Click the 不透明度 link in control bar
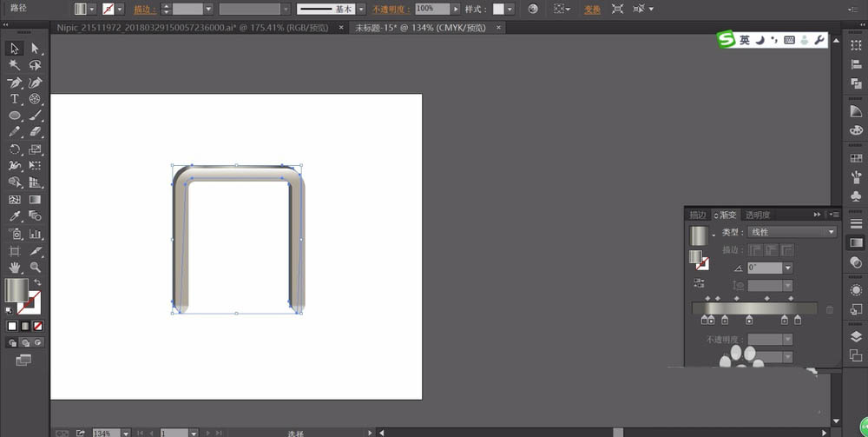The image size is (868, 437). click(x=391, y=10)
